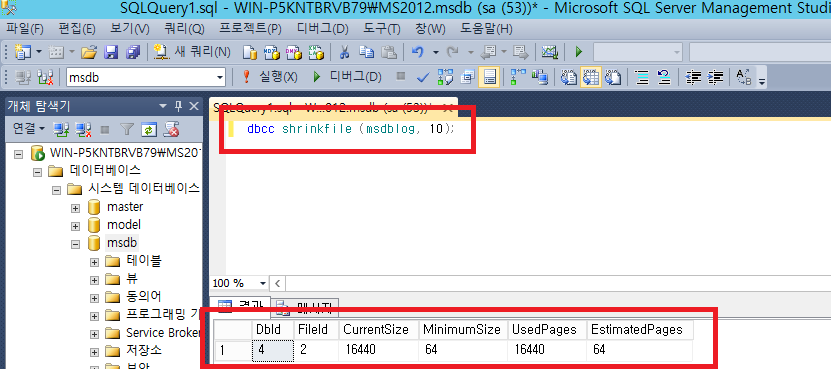Click the New Project toolbar icon

tap(22, 52)
